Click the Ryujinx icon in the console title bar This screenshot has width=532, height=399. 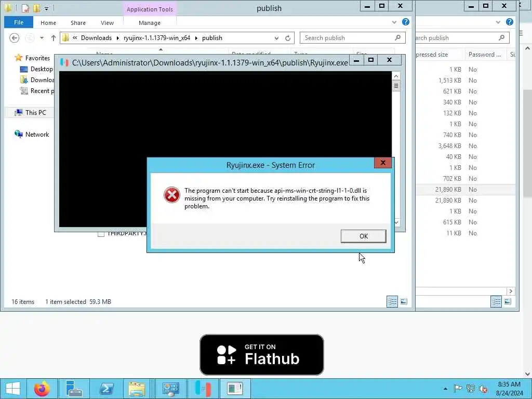point(64,63)
